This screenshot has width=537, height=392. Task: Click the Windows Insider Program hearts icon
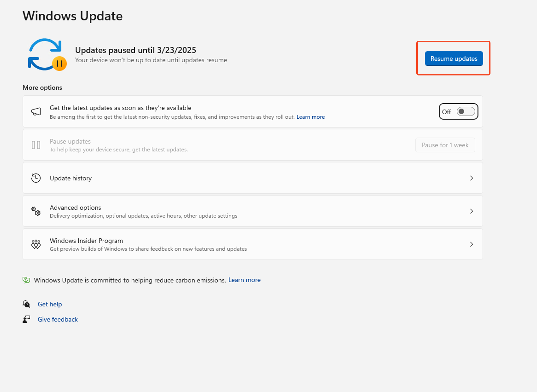(36, 244)
